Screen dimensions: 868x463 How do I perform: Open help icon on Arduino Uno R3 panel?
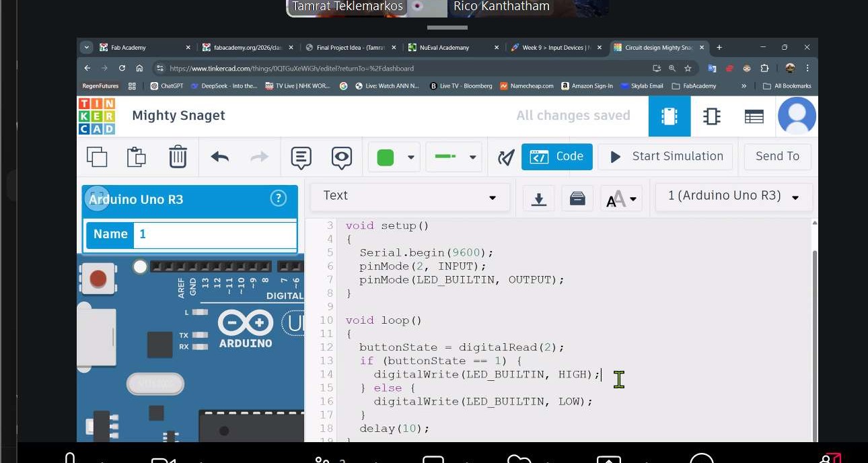tap(278, 198)
